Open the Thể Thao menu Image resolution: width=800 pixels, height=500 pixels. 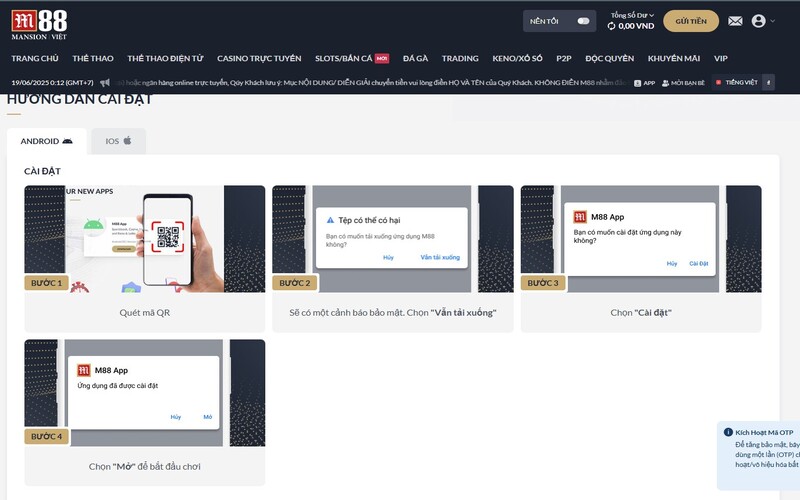click(x=93, y=58)
